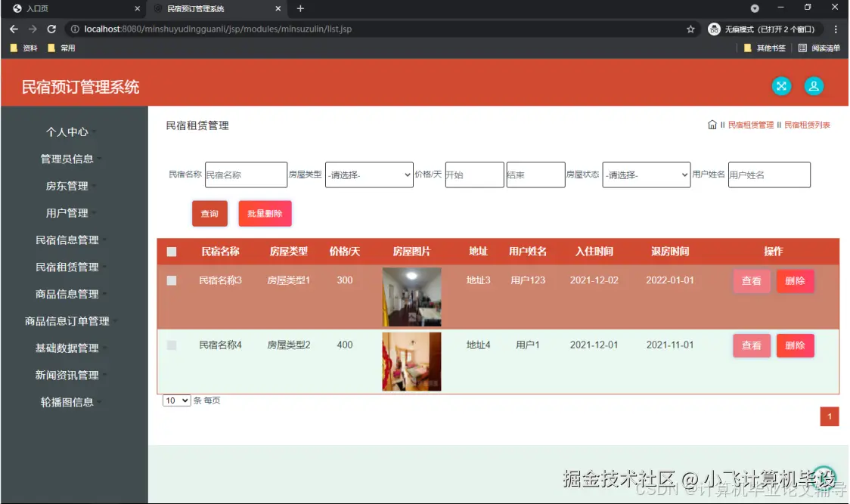The image size is (850, 504).
Task: Toggle the select-all checkbox in the table header
Action: pos(173,252)
